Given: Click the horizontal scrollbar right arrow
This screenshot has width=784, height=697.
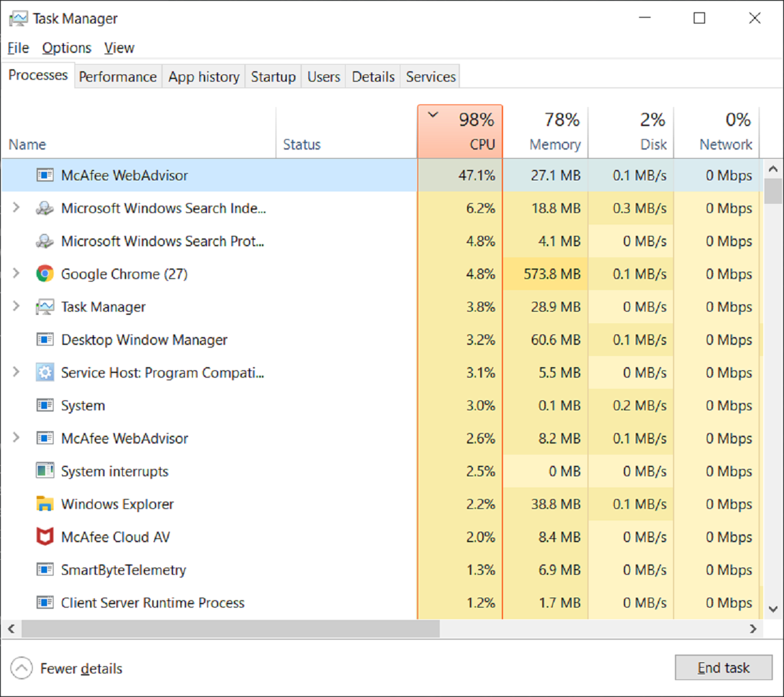Looking at the screenshot, I should 753,629.
